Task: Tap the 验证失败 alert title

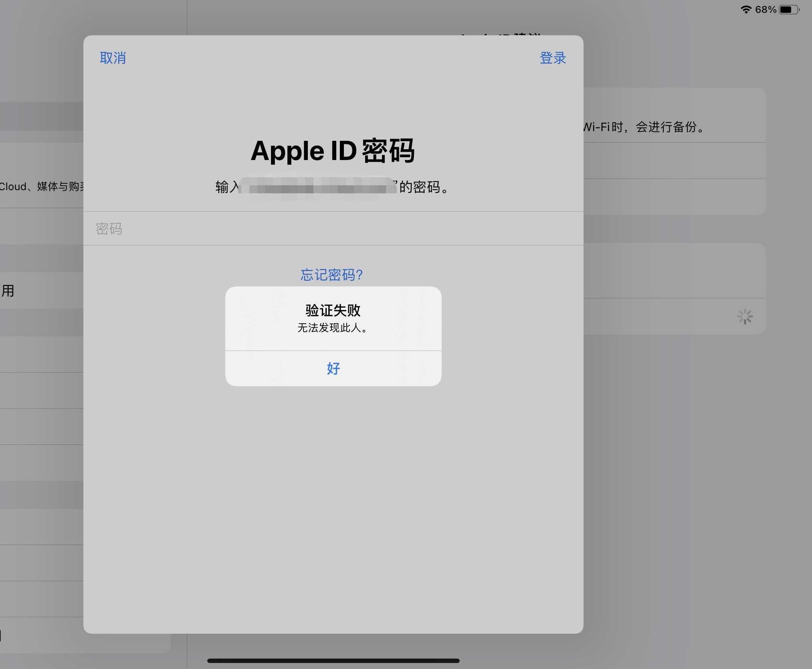Action: tap(333, 310)
